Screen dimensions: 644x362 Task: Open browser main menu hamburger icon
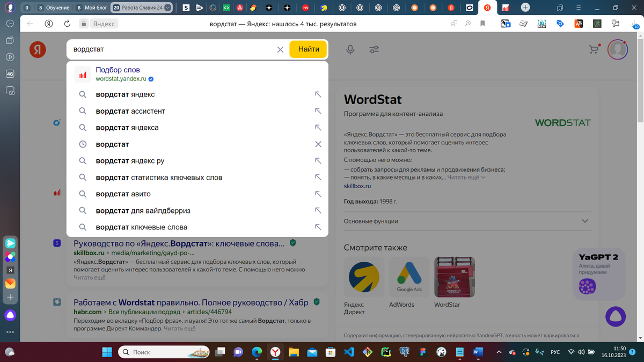[x=579, y=8]
